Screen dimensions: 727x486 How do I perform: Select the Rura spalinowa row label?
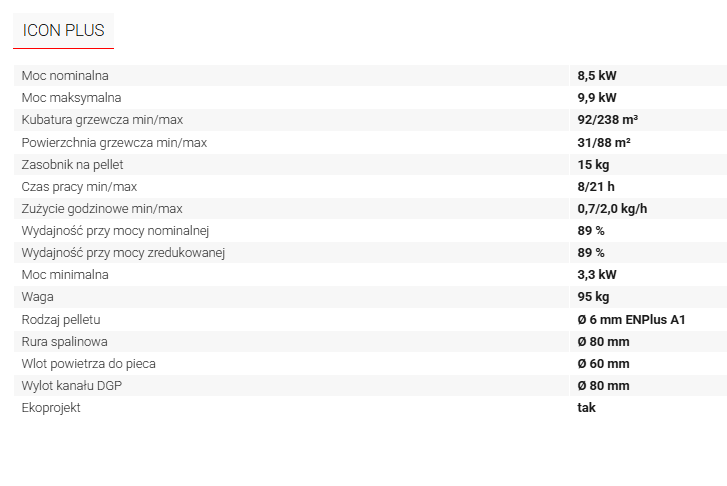(x=64, y=342)
